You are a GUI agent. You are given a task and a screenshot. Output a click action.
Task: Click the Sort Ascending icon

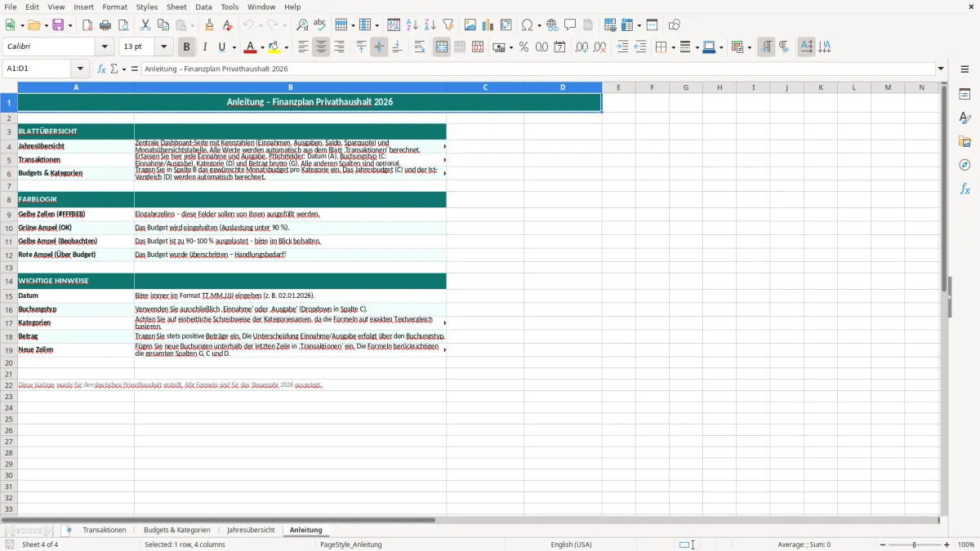coord(412,25)
